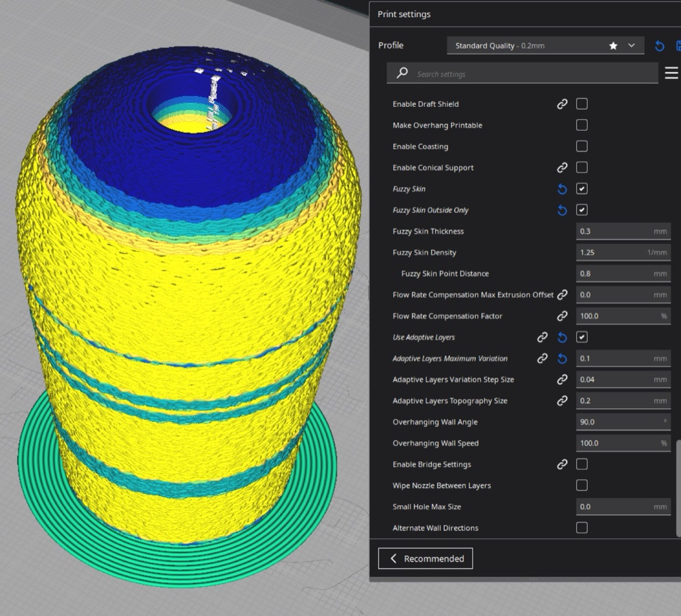The width and height of the screenshot is (681, 616).
Task: Click the star icon in the profile selector
Action: 613,46
